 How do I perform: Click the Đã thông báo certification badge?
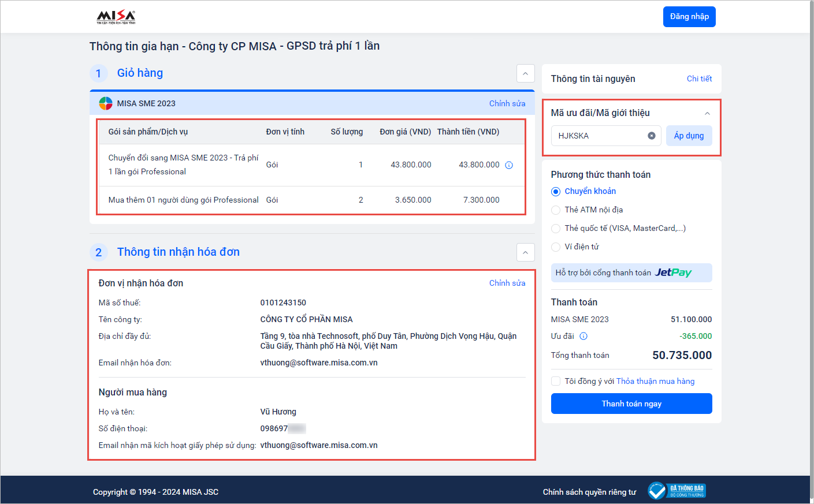(x=677, y=491)
